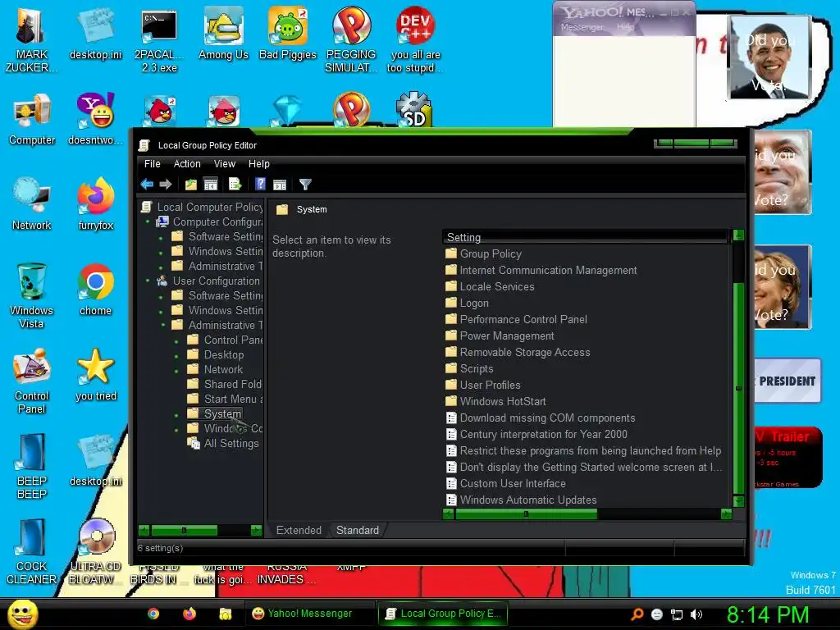Select the BEEP BEEP desktop icon
This screenshot has height=630, width=840.
32,466
